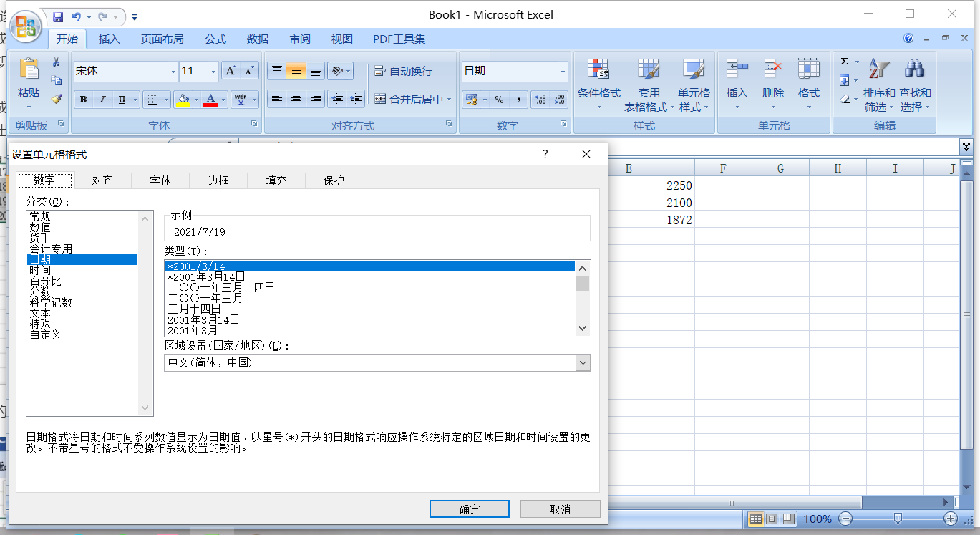The height and width of the screenshot is (535, 980).
Task: Open the 插入 ribbon tab
Action: [x=110, y=39]
